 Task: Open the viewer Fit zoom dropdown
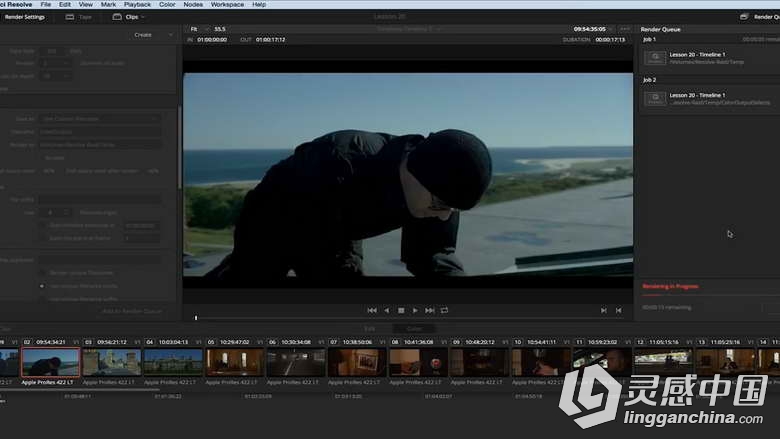click(200, 29)
